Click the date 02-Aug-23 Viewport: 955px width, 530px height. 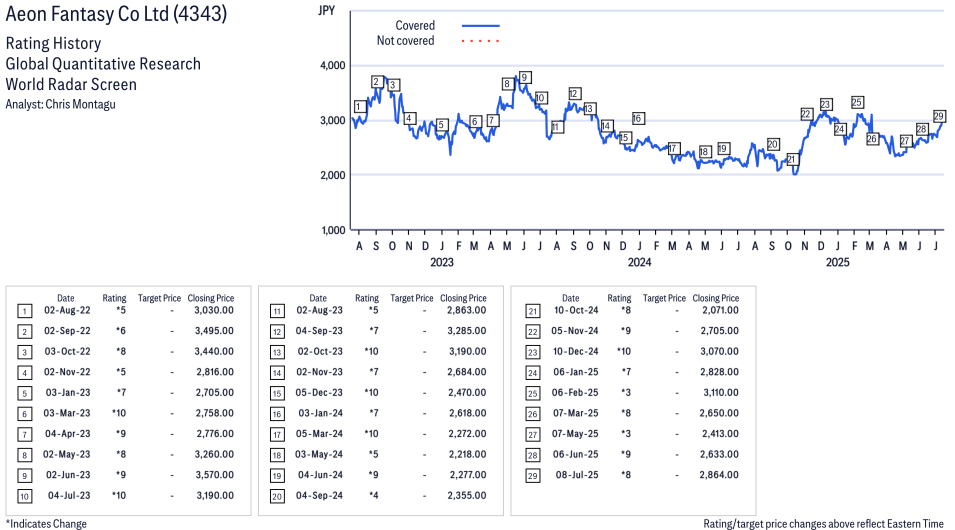click(319, 310)
